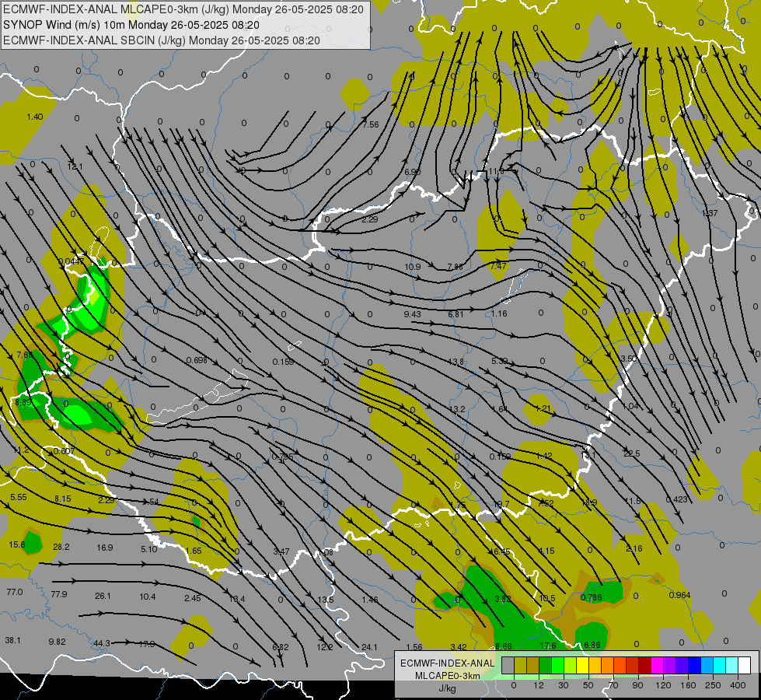Click the gray swatch in the legend
This screenshot has width=761, height=700.
(508, 666)
